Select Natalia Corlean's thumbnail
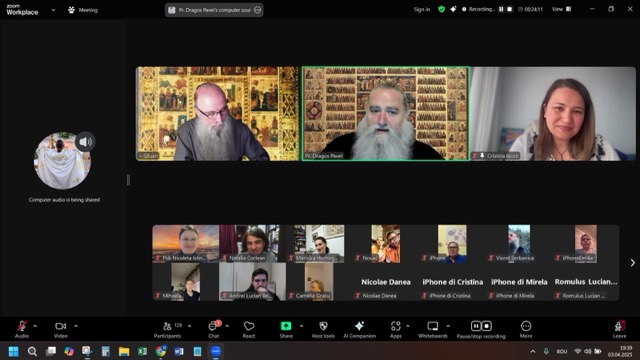 click(x=252, y=243)
